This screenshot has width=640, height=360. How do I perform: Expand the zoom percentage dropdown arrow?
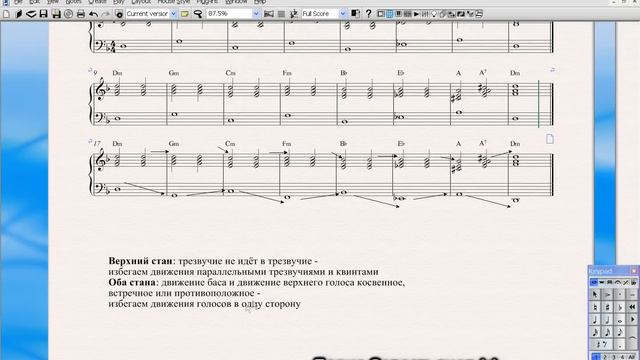click(x=256, y=13)
